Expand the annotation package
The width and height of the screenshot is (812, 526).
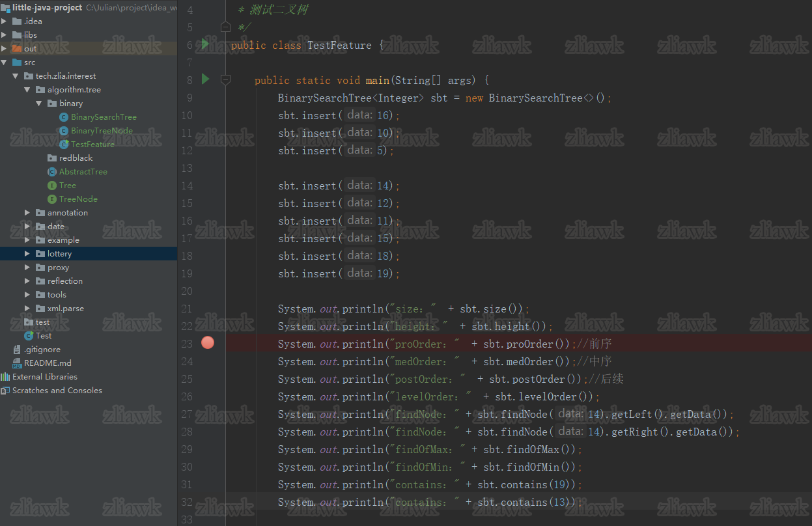click(x=27, y=213)
